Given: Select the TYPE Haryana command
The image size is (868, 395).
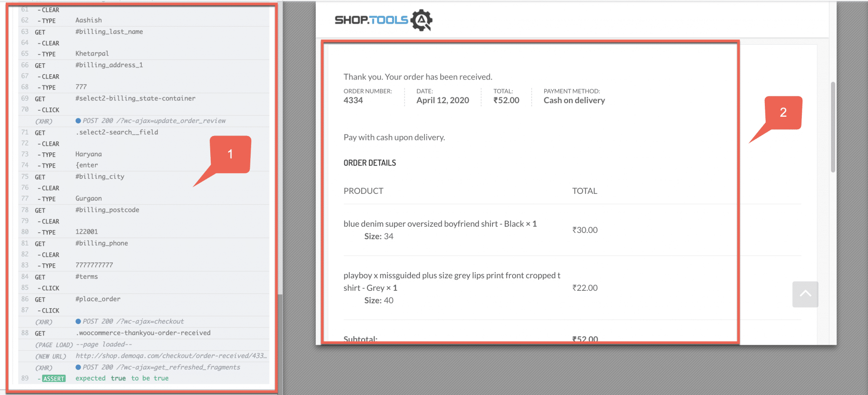Looking at the screenshot, I should pyautogui.click(x=89, y=154).
